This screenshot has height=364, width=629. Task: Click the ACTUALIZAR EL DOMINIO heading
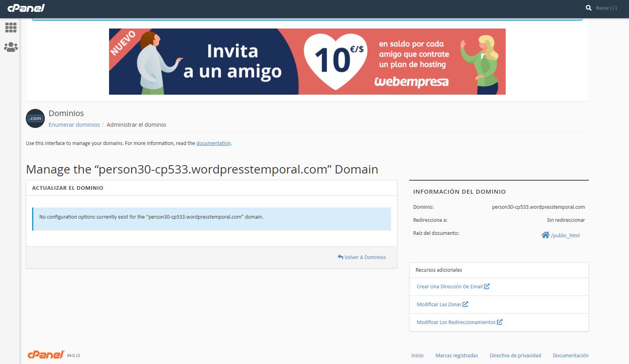click(x=68, y=188)
